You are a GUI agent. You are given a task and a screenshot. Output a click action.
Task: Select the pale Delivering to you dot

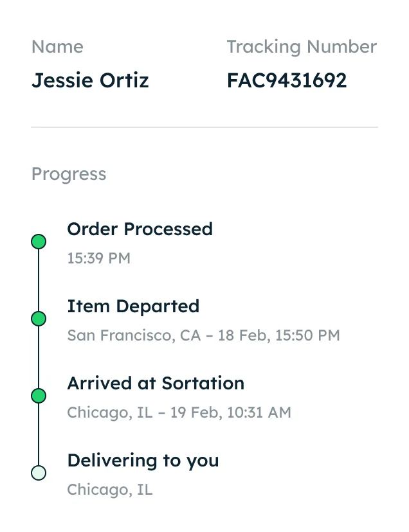point(39,473)
